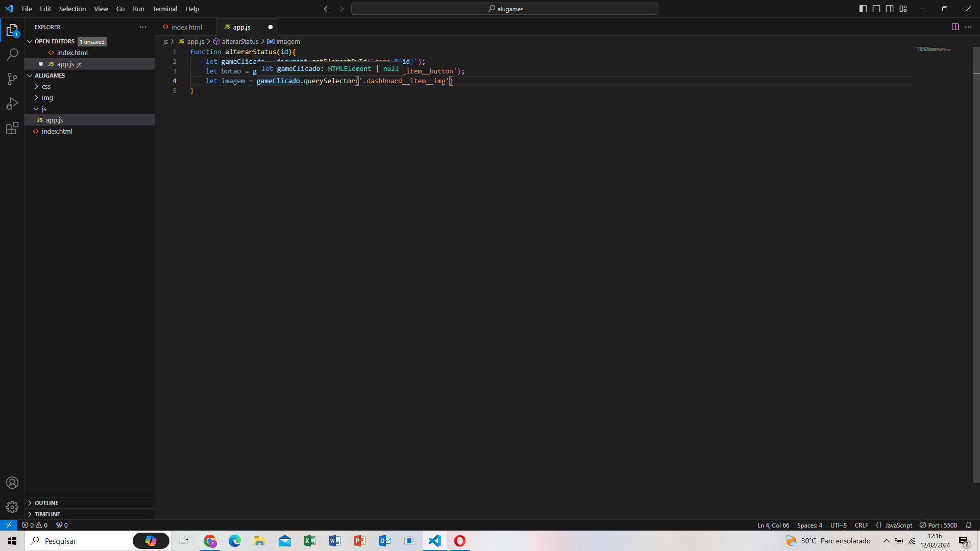Toggle the secondary side bar
The image size is (980, 551).
click(890, 9)
